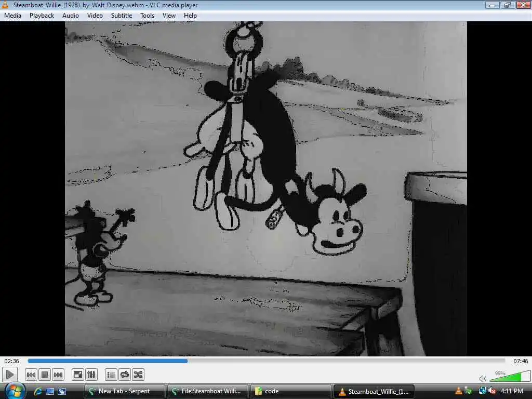
Task: Open the Subtitle menu
Action: tap(122, 16)
